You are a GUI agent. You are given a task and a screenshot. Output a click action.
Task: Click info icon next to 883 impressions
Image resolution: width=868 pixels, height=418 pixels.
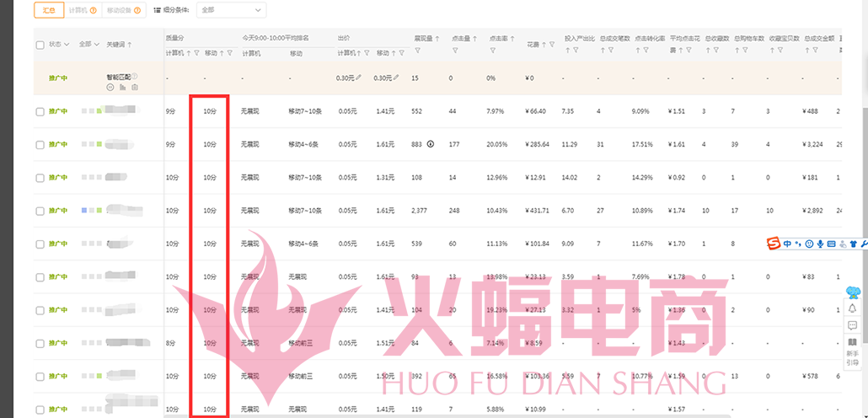tap(431, 144)
